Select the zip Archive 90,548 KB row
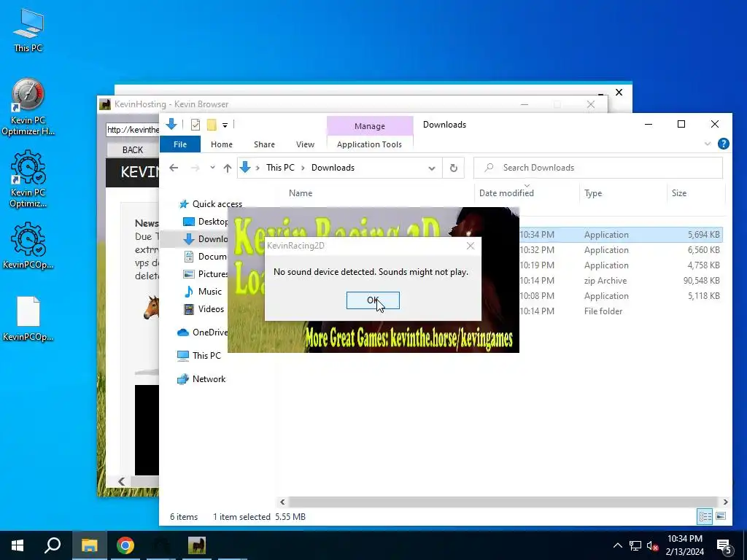 621,281
